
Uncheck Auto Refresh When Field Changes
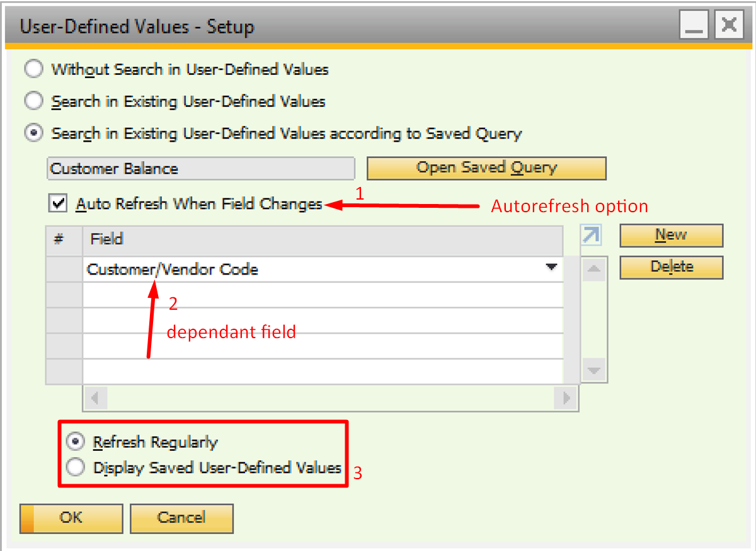pos(59,203)
